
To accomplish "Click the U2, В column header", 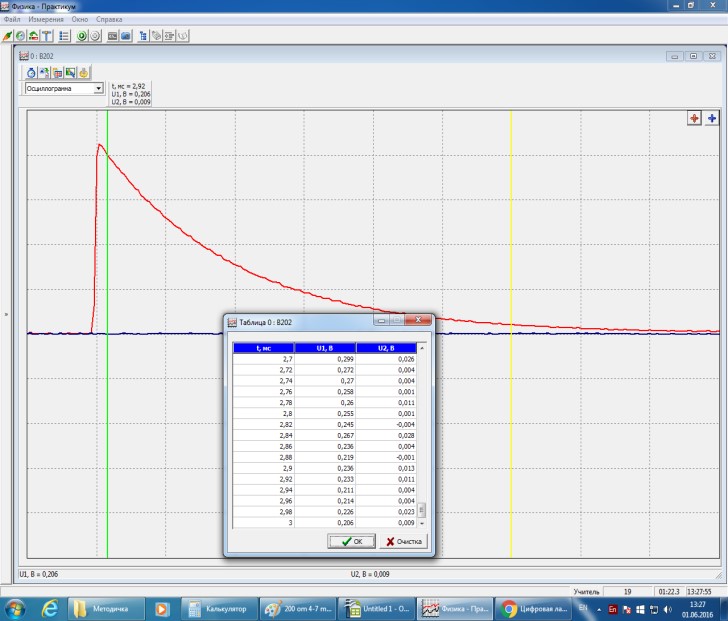I will [x=386, y=348].
